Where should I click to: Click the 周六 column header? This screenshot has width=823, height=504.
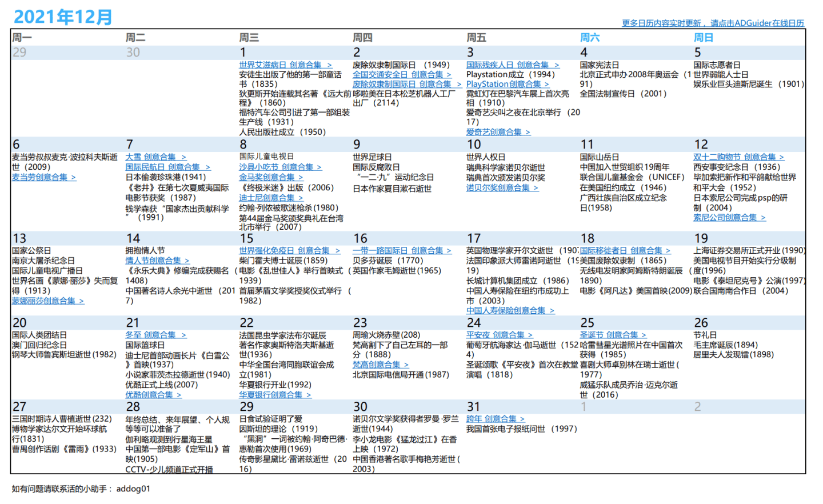[x=590, y=37]
